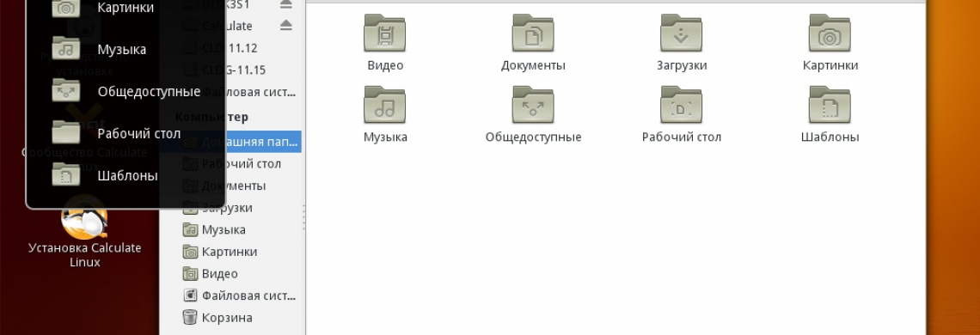Screen dimensions: 980x335
Task: Go to Видео in the sidebar
Action: click(x=210, y=273)
